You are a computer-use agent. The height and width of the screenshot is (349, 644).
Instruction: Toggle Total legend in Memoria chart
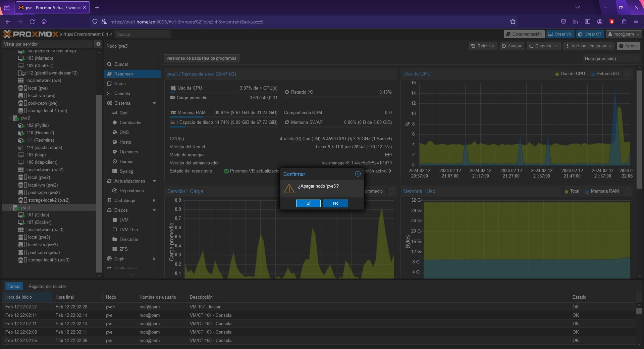pyautogui.click(x=572, y=191)
